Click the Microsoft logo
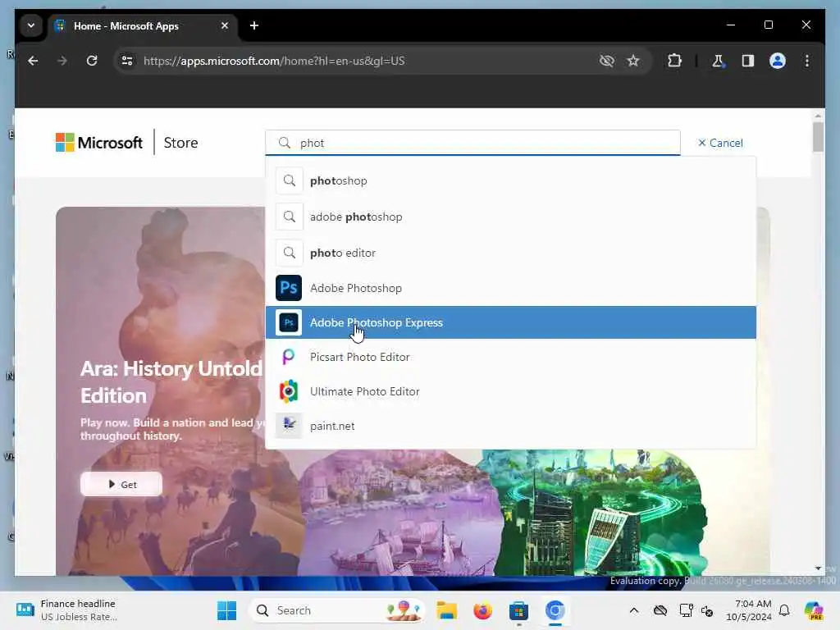Image resolution: width=840 pixels, height=630 pixels. click(x=99, y=143)
